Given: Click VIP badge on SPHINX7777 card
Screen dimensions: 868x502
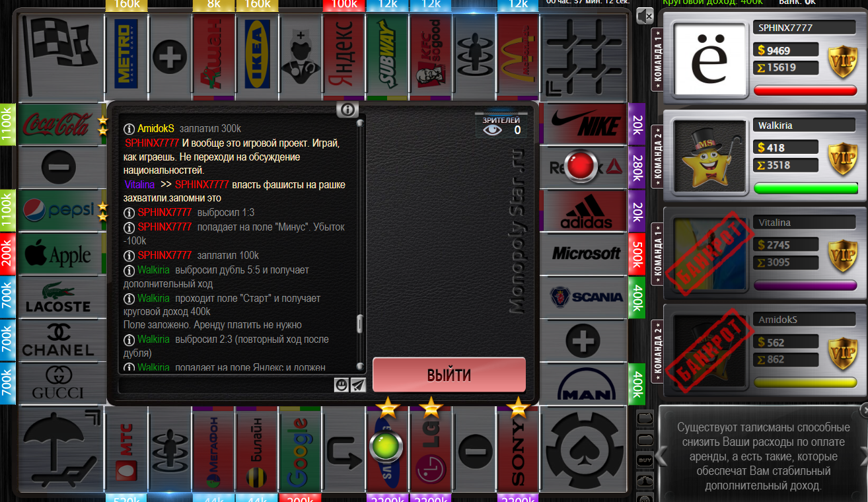Looking at the screenshot, I should click(842, 62).
